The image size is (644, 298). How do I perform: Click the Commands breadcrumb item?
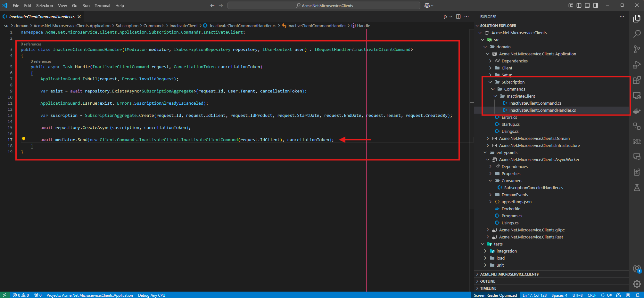point(154,26)
